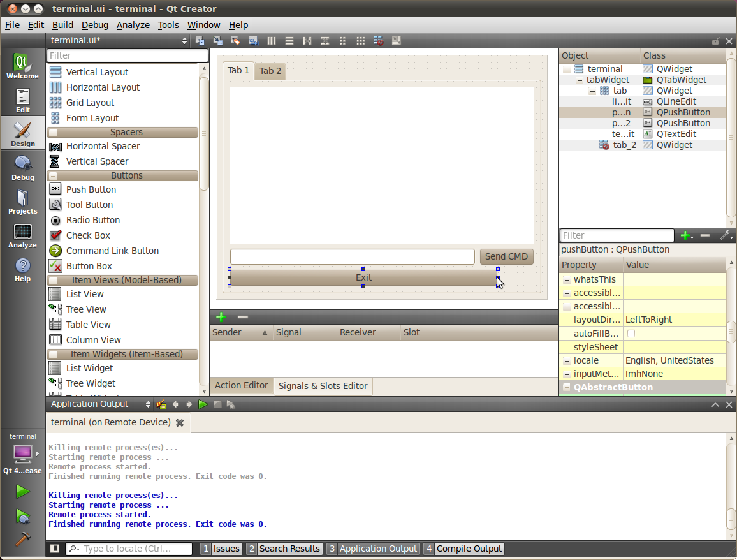This screenshot has height=560, width=737.
Task: Switch to Edit mode
Action: 22,101
